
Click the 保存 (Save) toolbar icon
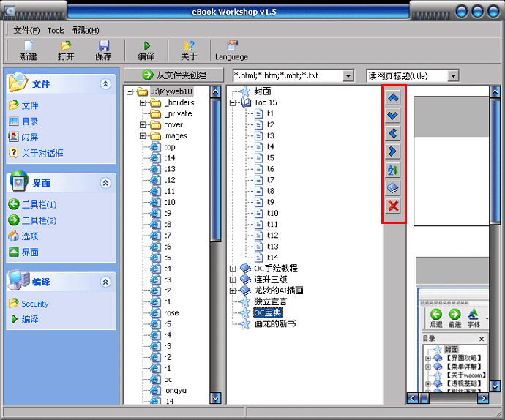click(x=103, y=50)
